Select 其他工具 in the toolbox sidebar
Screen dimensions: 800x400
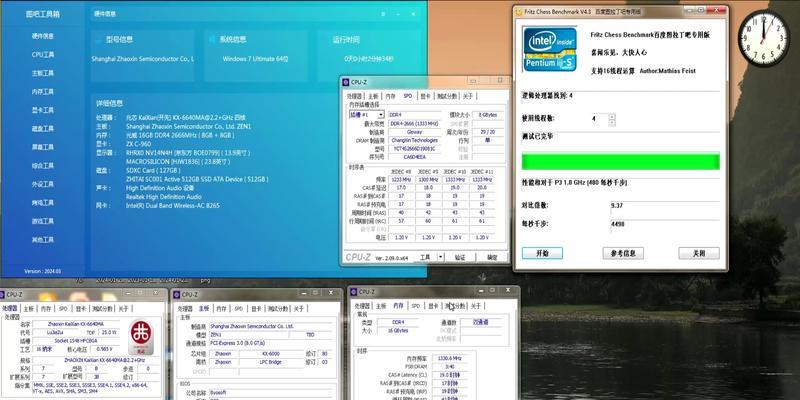43,240
